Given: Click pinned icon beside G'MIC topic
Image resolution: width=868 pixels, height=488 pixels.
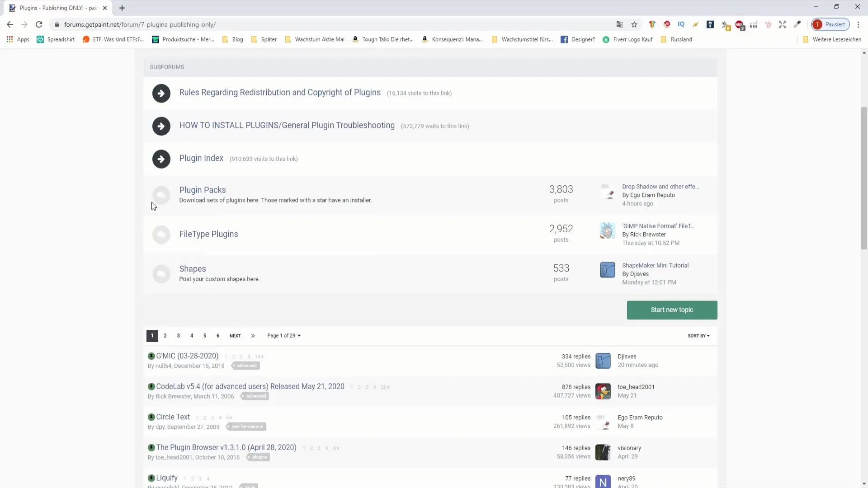Looking at the screenshot, I should [151, 356].
